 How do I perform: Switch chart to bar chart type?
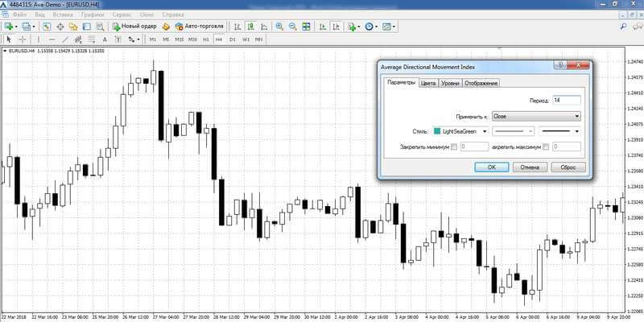click(237, 27)
